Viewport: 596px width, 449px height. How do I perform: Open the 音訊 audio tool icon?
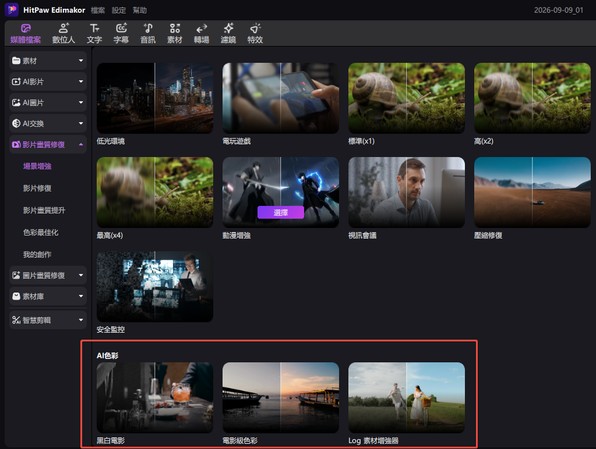pyautogui.click(x=148, y=29)
